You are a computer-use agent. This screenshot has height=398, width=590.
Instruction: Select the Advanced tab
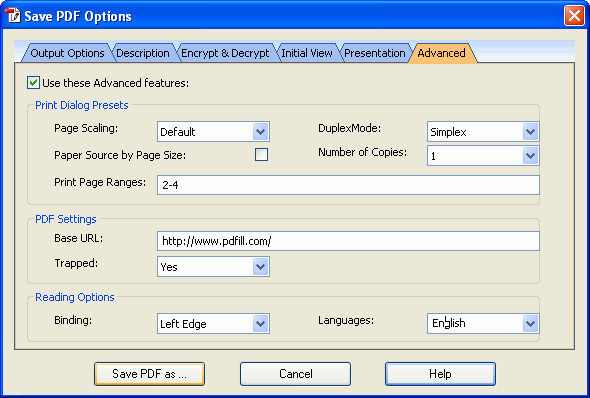coord(441,53)
